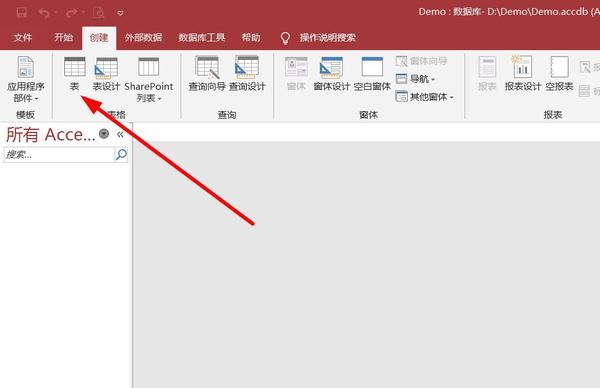Viewport: 600px width, 388px height.
Task: Click the Save icon in quick access toolbar
Action: [21, 13]
